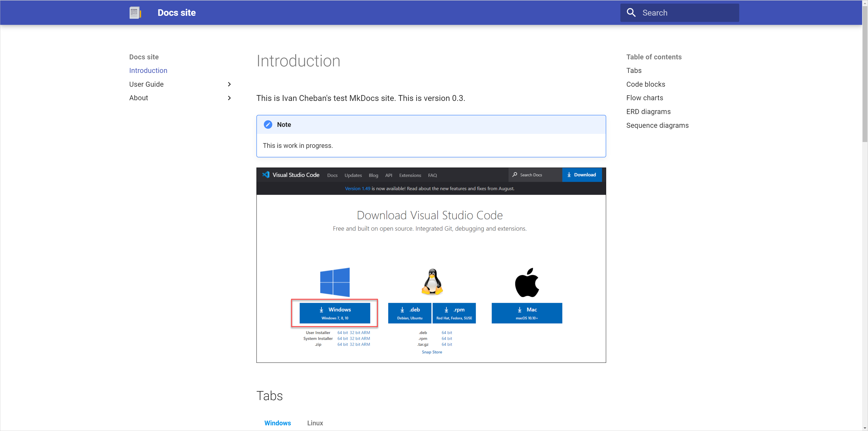The height and width of the screenshot is (431, 868).
Task: Click the magnifier icon in the search box
Action: pos(631,13)
